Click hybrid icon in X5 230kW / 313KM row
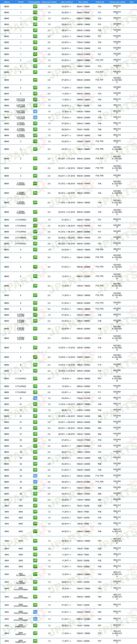 coord(35,482)
